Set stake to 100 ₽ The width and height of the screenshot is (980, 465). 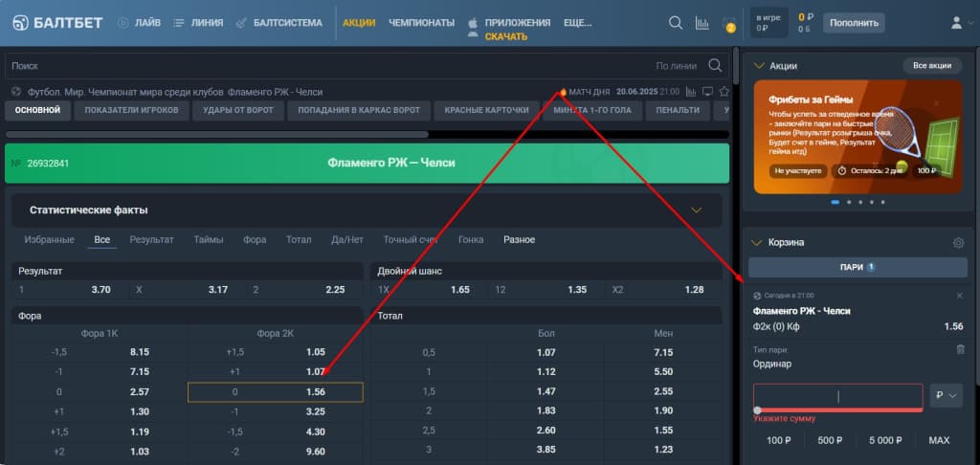click(x=779, y=441)
